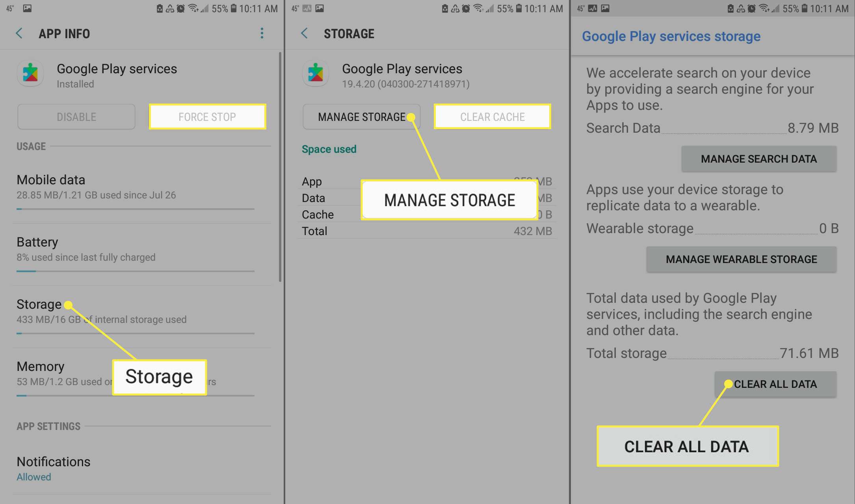Click FORCE STOP button for Google Play services
The width and height of the screenshot is (855, 504).
pyautogui.click(x=207, y=117)
